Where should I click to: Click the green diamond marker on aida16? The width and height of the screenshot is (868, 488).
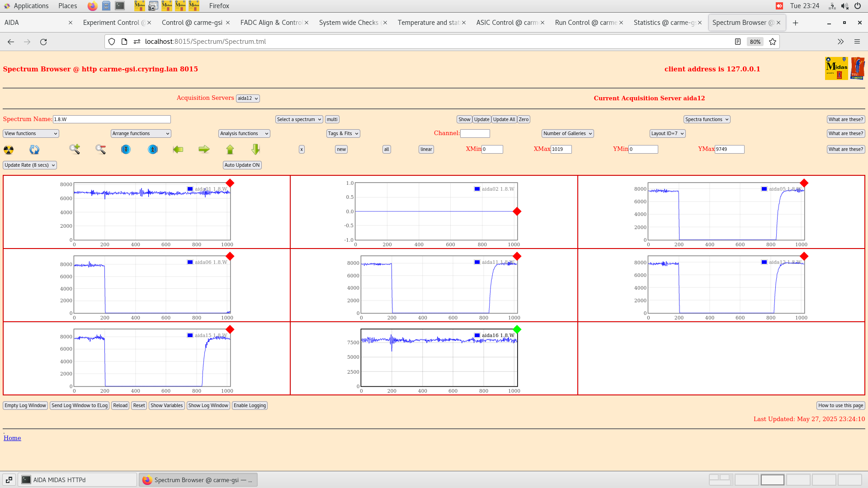coord(517,329)
